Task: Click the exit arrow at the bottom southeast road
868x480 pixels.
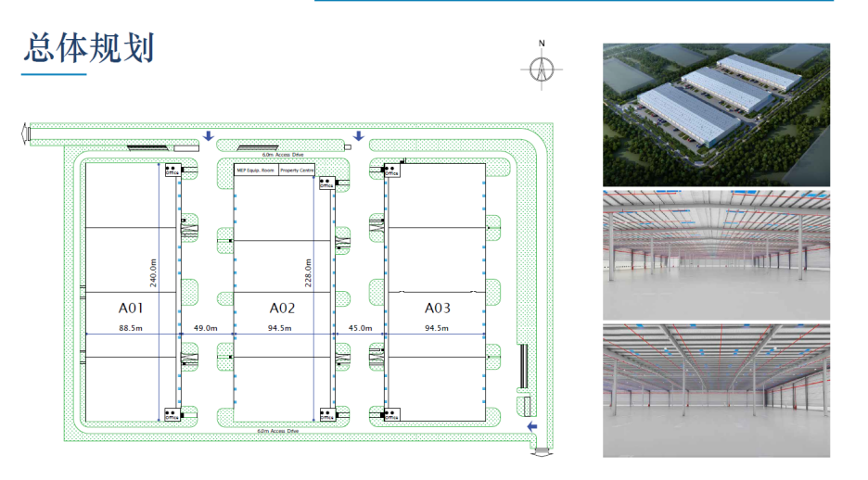Action: (x=542, y=452)
